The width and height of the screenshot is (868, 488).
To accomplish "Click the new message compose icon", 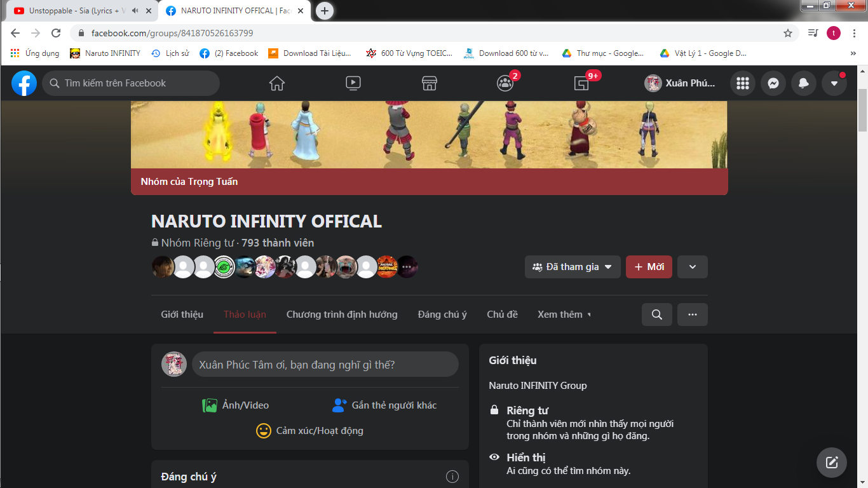I will tap(832, 462).
